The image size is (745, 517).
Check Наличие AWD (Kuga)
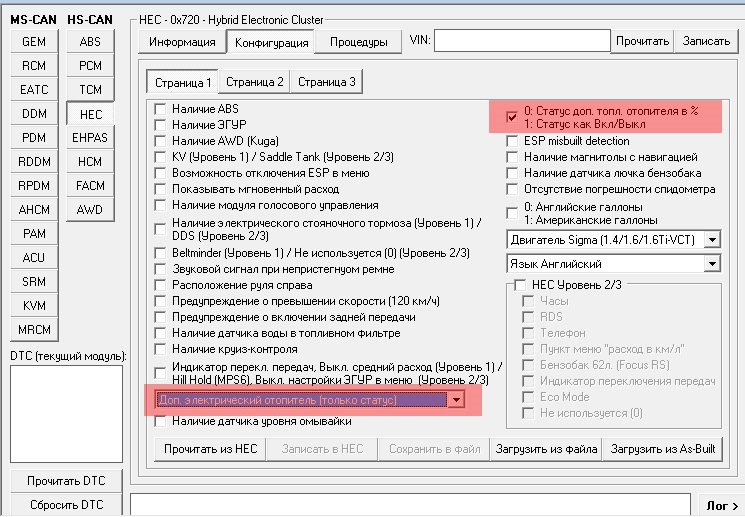pyautogui.click(x=160, y=141)
